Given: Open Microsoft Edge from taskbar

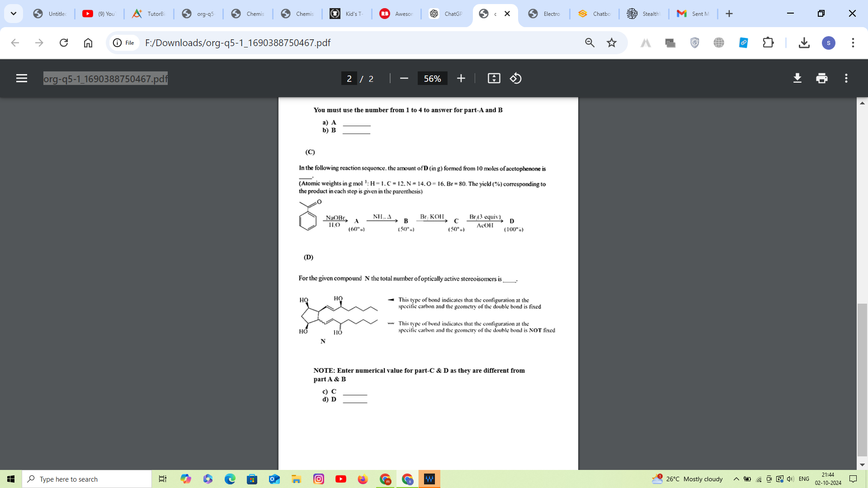Looking at the screenshot, I should [230, 479].
